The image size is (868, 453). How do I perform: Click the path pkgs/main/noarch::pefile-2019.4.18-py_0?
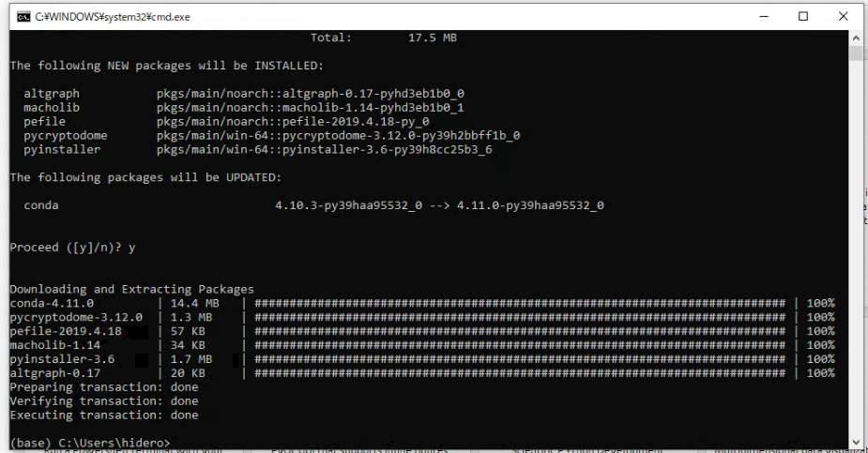pos(293,121)
